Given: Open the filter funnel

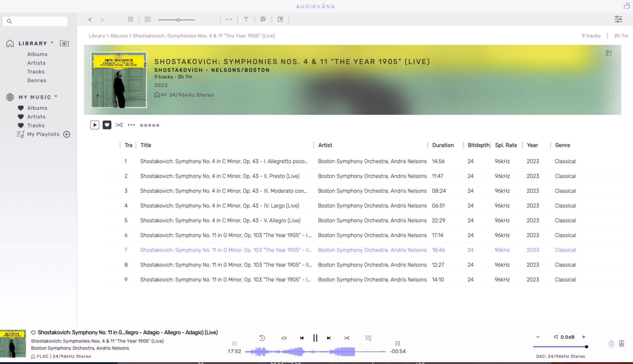Looking at the screenshot, I should coord(246,19).
